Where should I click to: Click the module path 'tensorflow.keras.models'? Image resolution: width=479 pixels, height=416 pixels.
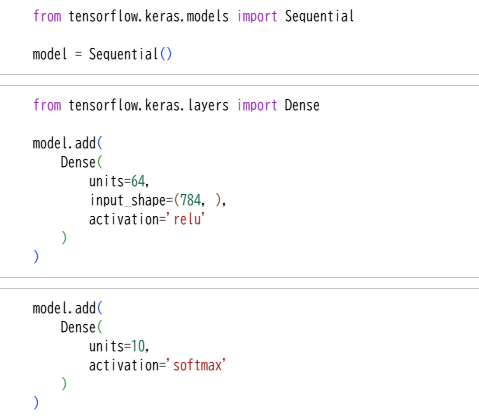[x=148, y=16]
